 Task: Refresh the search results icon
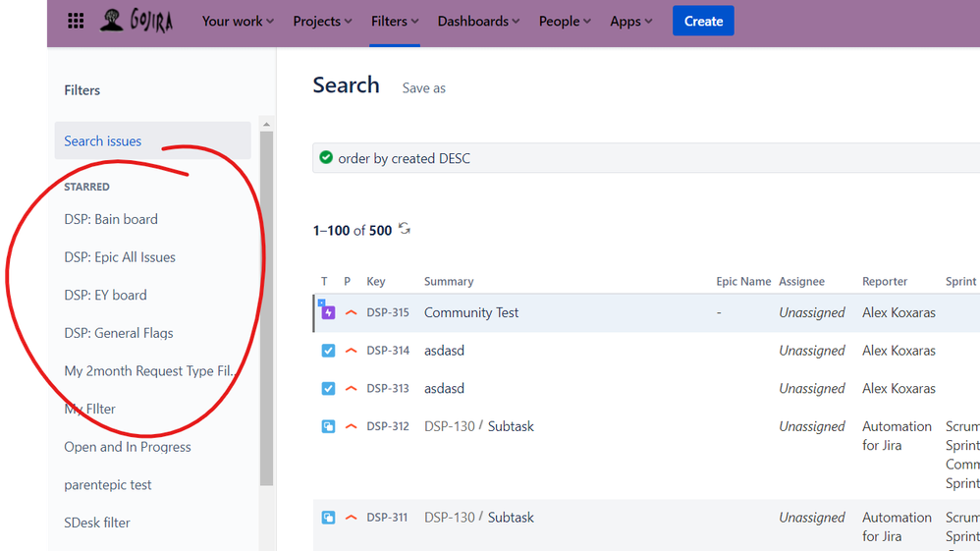(405, 229)
